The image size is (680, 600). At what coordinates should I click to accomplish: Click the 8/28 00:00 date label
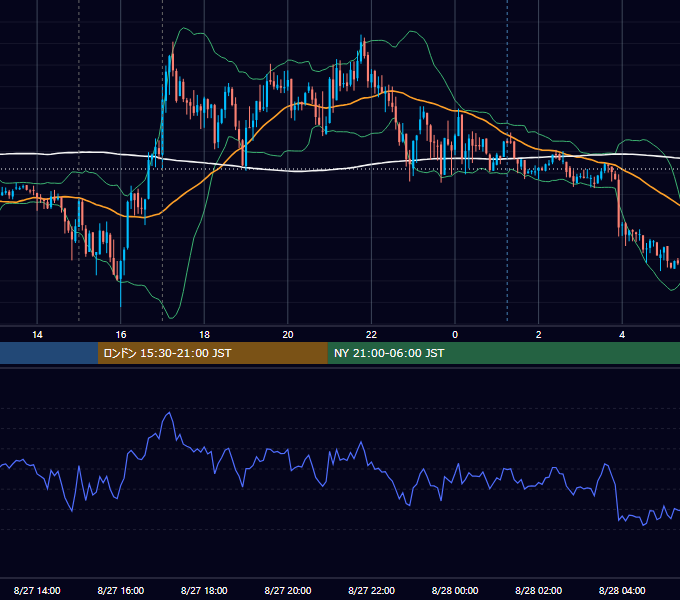coord(455,590)
